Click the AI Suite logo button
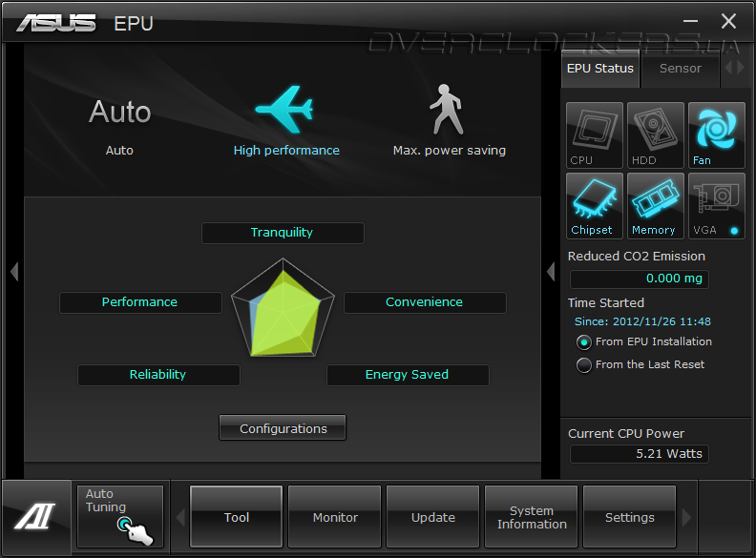The height and width of the screenshot is (558, 756). tap(35, 516)
